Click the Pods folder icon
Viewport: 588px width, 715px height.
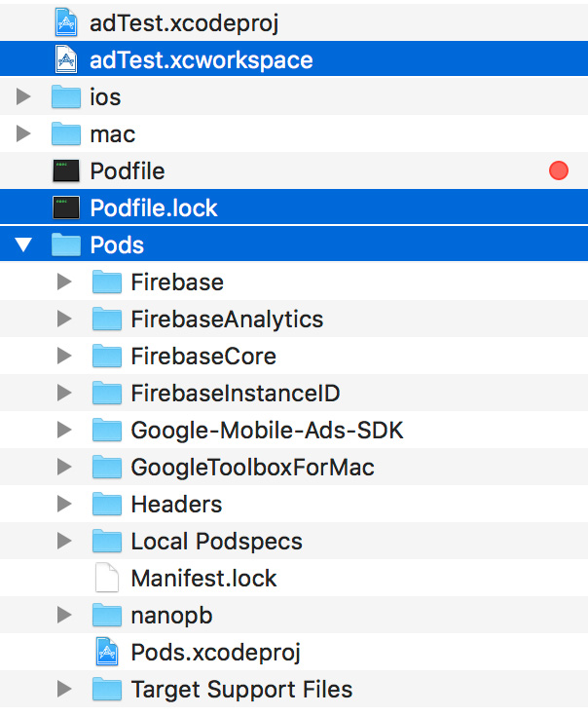click(x=66, y=245)
